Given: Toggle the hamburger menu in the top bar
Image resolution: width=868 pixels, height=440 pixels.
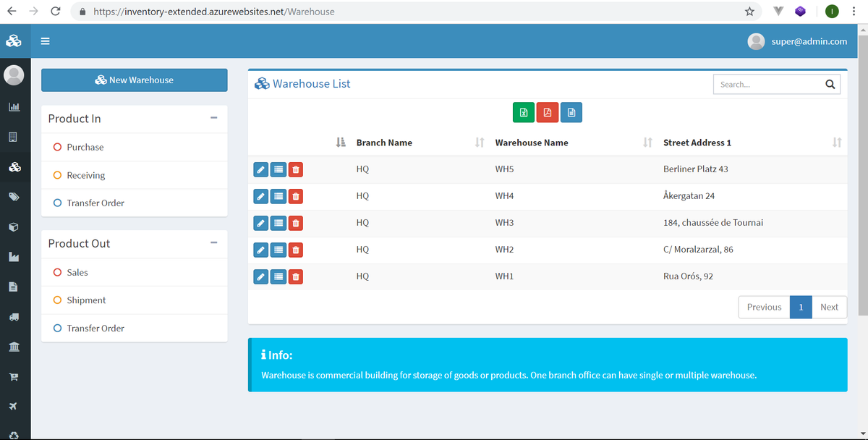Looking at the screenshot, I should pos(45,41).
